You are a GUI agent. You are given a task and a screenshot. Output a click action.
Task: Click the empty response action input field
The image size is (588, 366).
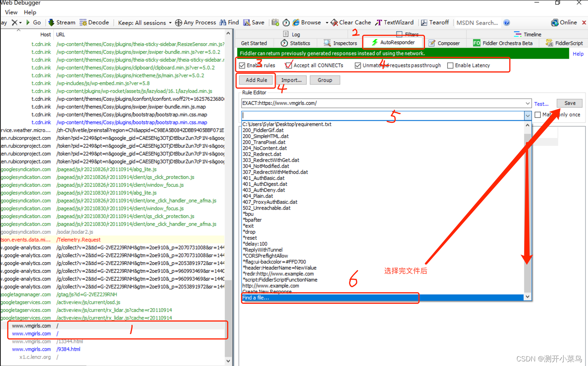click(383, 115)
